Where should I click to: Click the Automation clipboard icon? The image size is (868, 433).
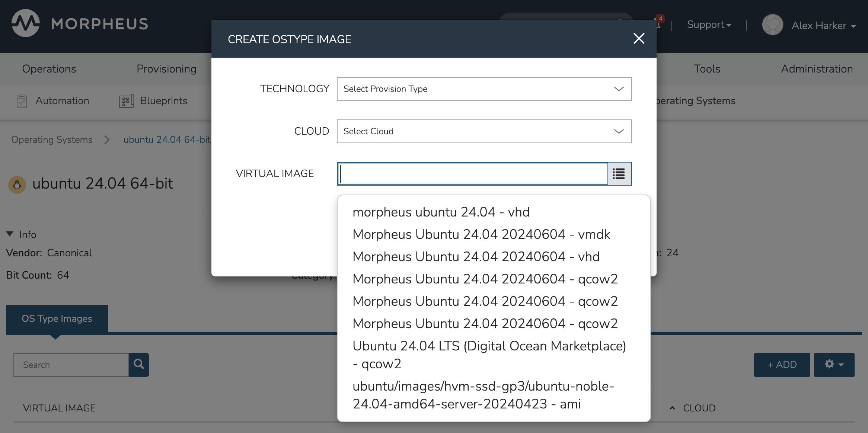coord(22,101)
